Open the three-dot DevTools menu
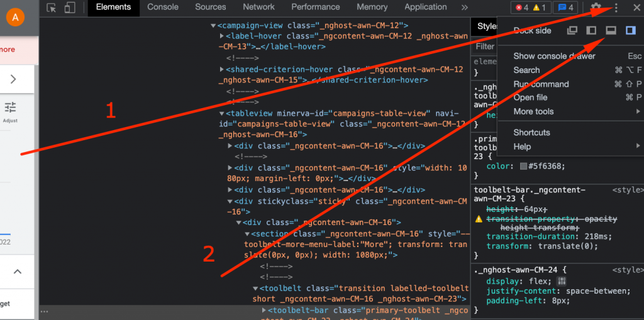 (616, 8)
